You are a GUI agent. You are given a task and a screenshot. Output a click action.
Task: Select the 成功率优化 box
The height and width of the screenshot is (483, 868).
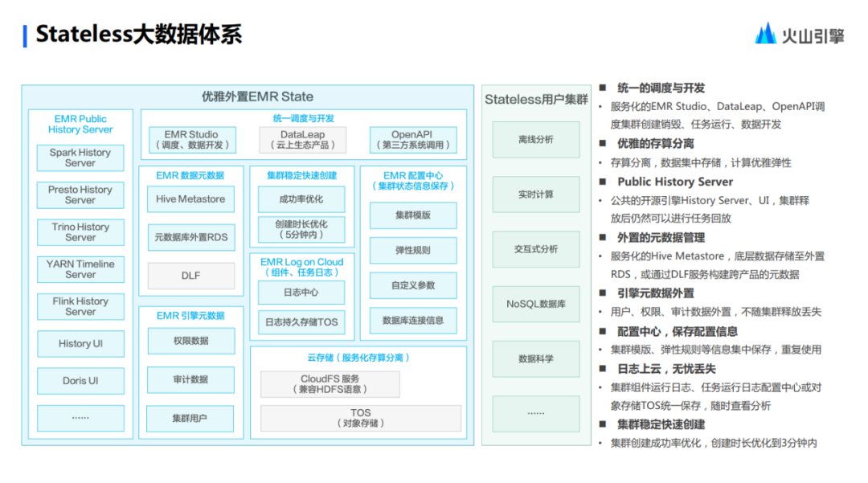[301, 199]
